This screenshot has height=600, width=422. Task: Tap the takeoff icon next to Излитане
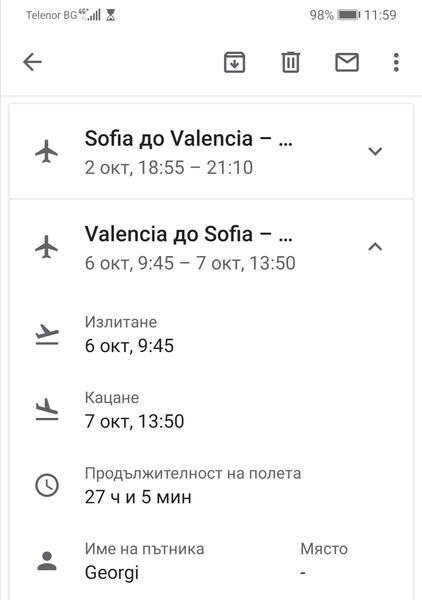[47, 334]
